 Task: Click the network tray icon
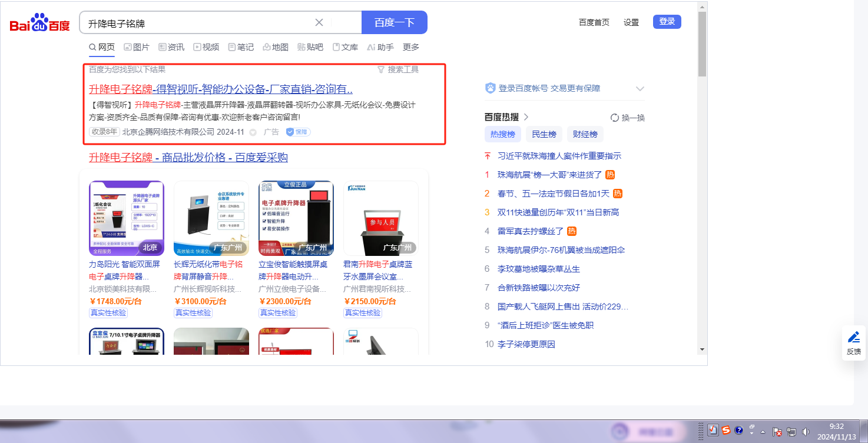point(791,431)
